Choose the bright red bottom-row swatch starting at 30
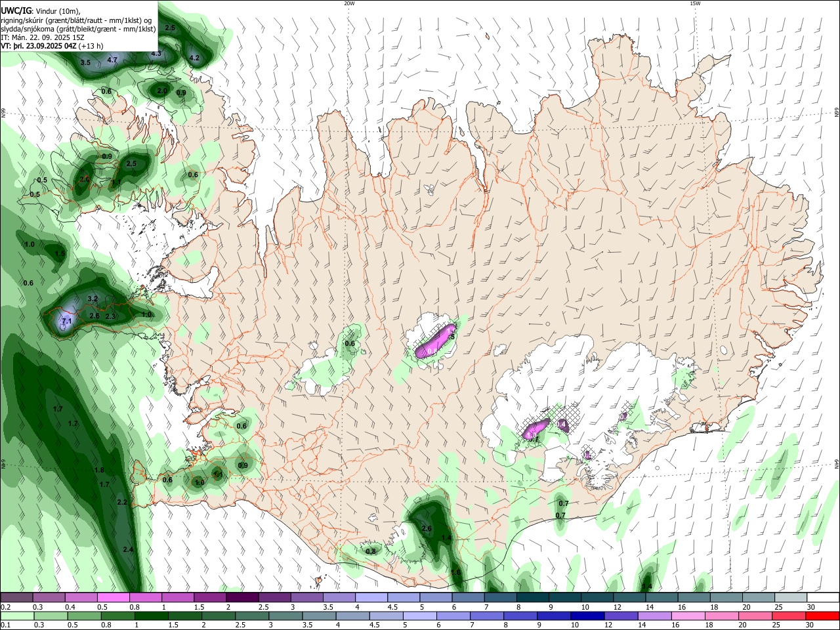Viewport: 840px width, 630px height. point(822,616)
